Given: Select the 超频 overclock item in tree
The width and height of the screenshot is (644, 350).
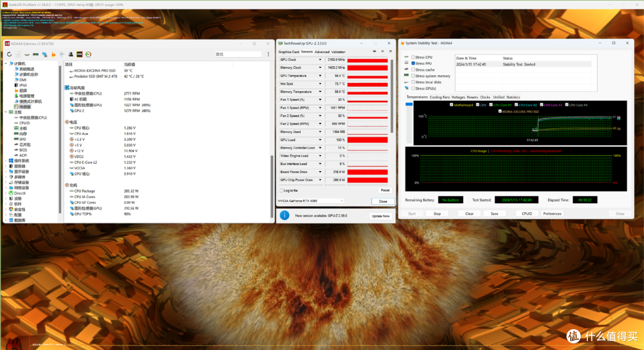Looking at the screenshot, I should (x=20, y=91).
